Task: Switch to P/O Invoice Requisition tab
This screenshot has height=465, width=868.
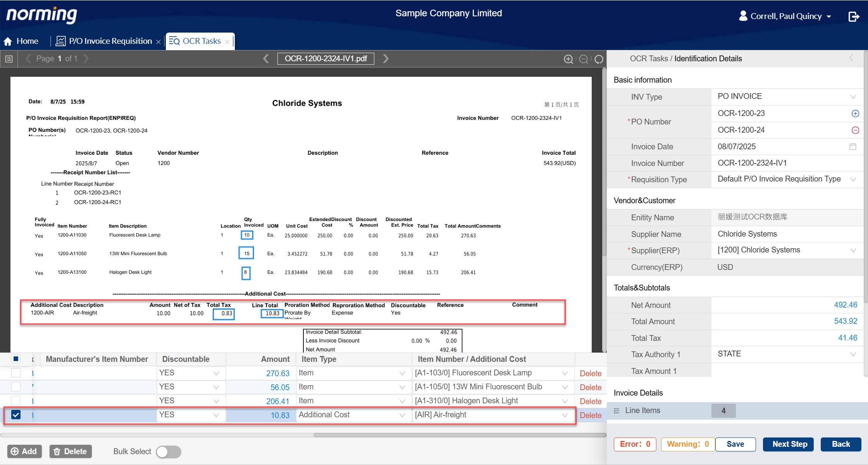Action: click(x=108, y=41)
